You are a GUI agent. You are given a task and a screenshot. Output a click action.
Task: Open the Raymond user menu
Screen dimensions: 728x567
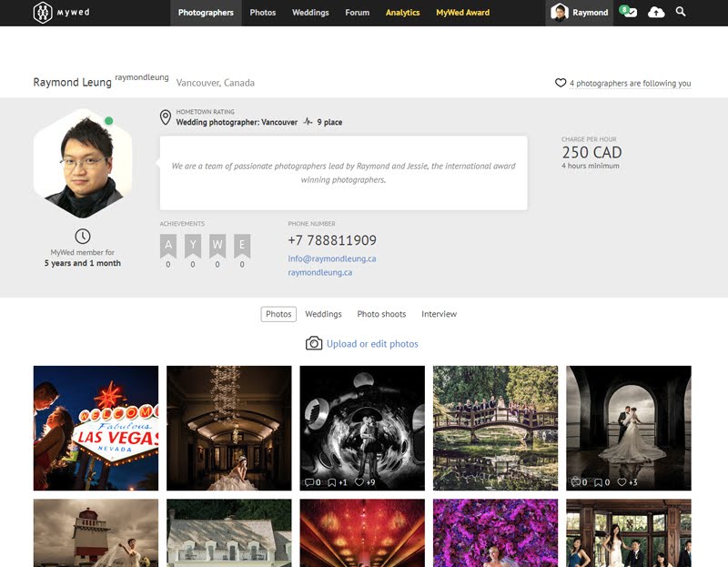click(x=580, y=13)
